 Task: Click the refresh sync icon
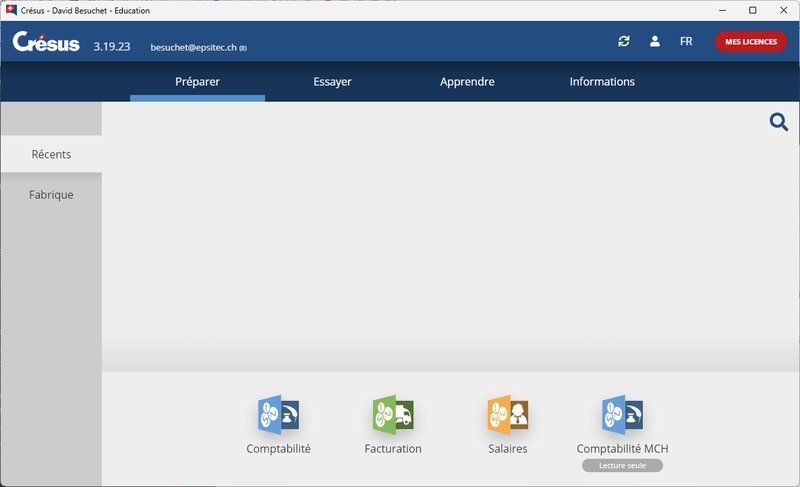[623, 41]
